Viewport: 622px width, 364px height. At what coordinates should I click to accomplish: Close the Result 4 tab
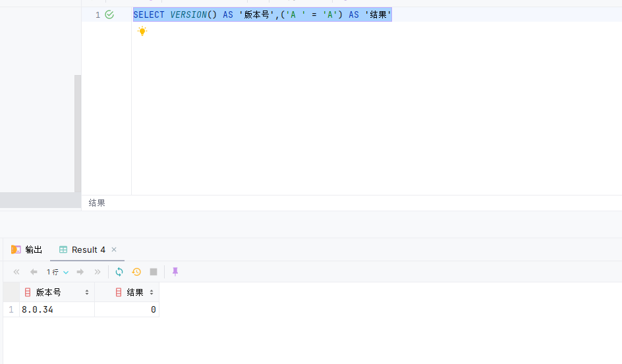[114, 249]
